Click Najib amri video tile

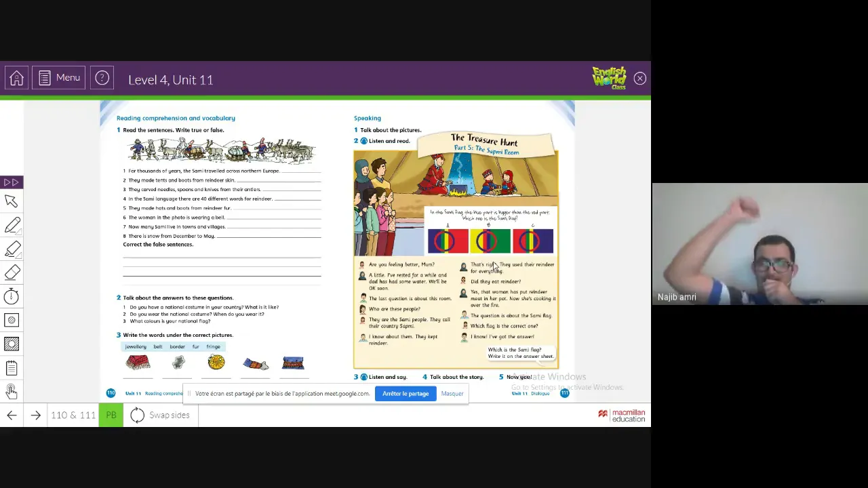pos(759,244)
